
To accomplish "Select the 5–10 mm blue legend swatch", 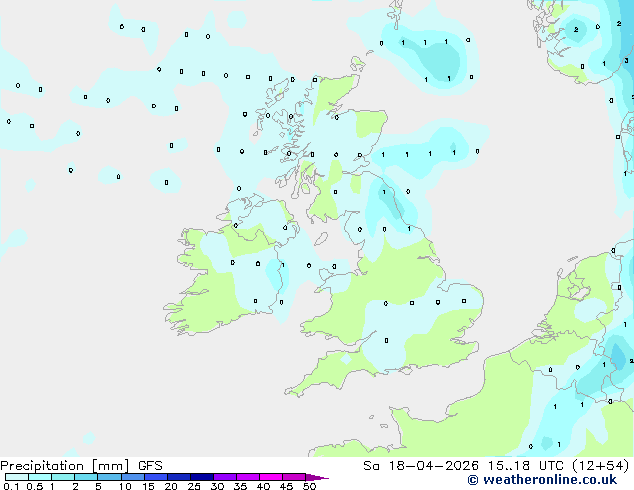I will [109, 477].
